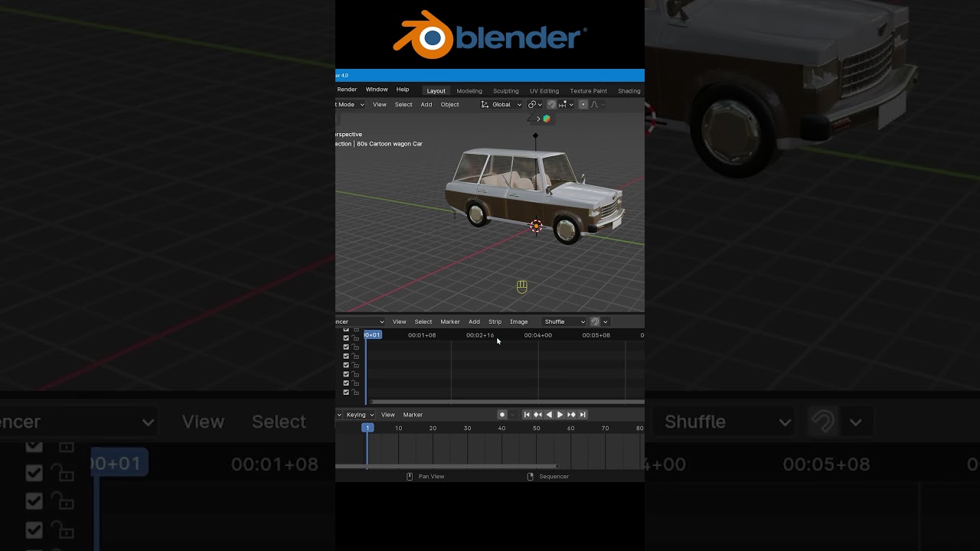Image resolution: width=980 pixels, height=551 pixels.
Task: Open the Marker menu in the timeline
Action: coord(413,415)
